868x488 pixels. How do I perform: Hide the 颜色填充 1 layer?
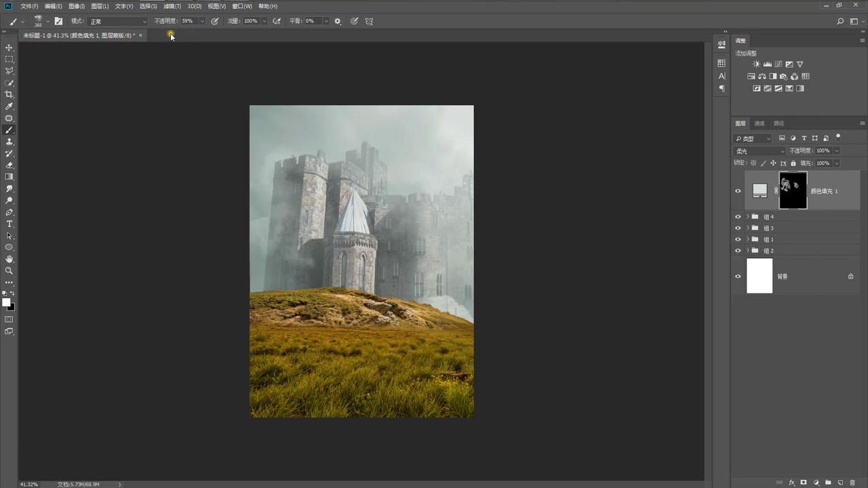(x=738, y=190)
